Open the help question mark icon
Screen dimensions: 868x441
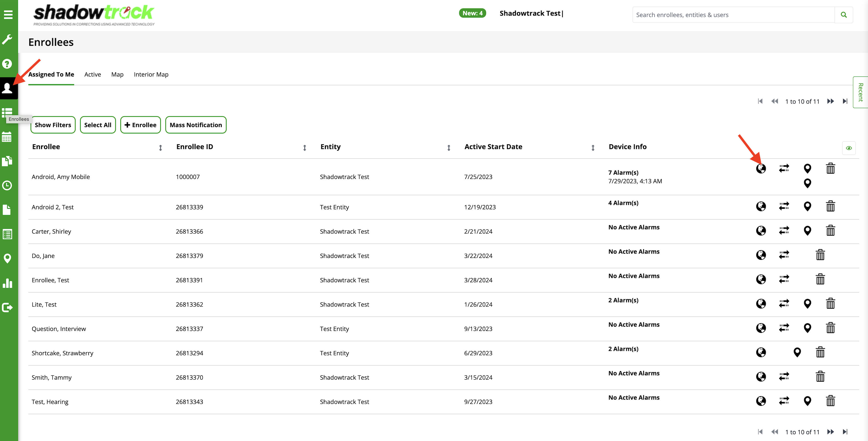7,64
